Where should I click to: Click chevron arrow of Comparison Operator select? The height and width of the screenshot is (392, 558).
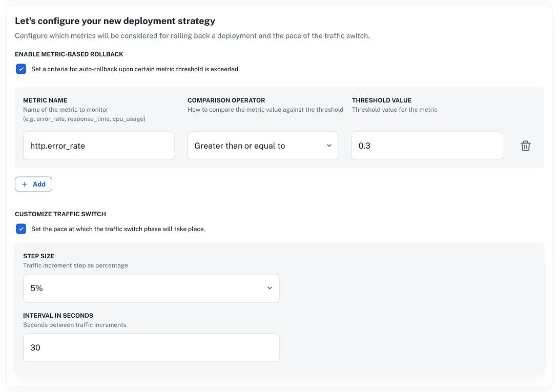[x=329, y=146]
